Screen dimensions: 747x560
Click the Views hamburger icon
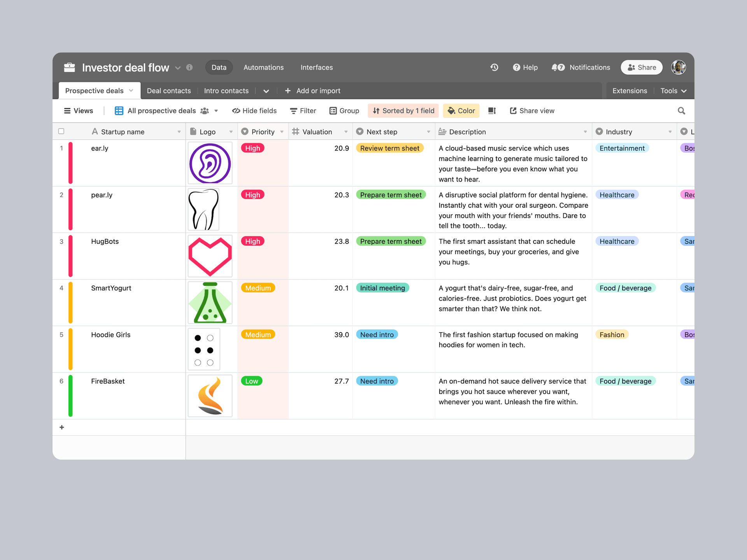click(67, 111)
